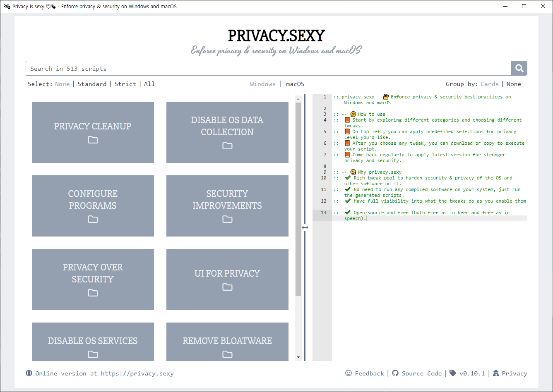Click the folder icon in Privacy Cleanup
Image resolution: width=553 pixels, height=392 pixels.
point(93,140)
